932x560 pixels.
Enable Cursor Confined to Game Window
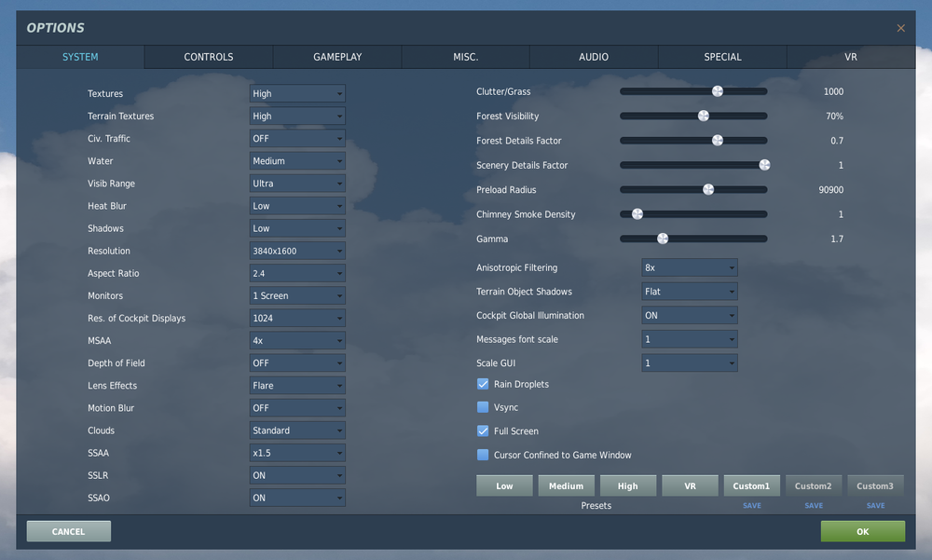coord(483,454)
